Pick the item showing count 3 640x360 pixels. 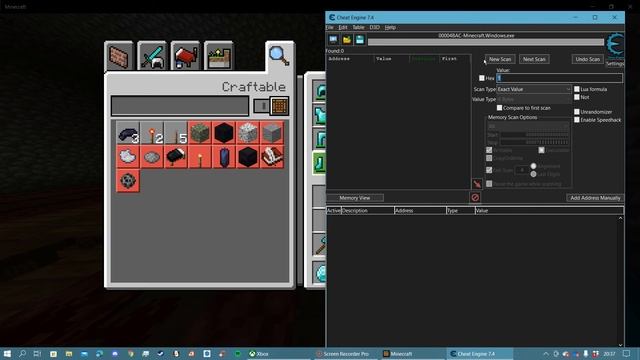[x=128, y=133]
